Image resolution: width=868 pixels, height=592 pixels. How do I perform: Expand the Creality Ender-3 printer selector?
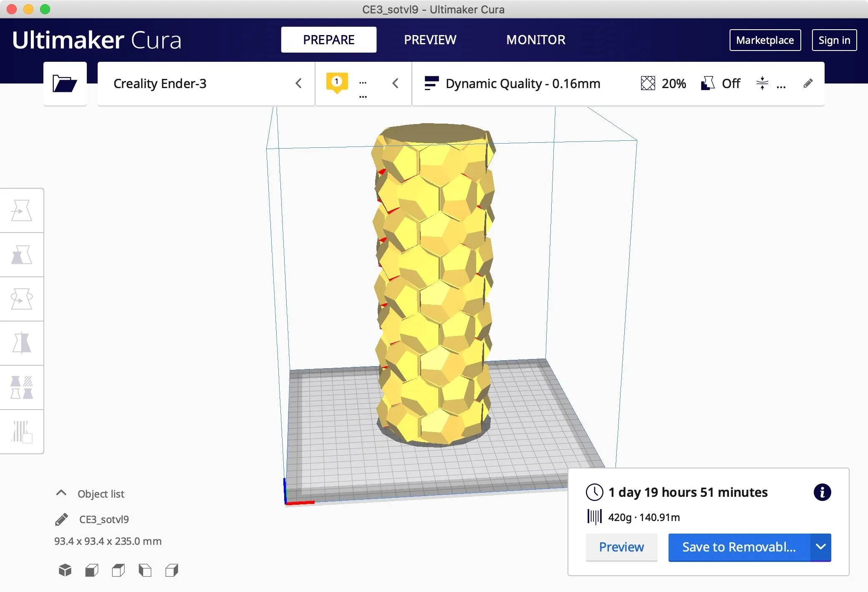(206, 83)
